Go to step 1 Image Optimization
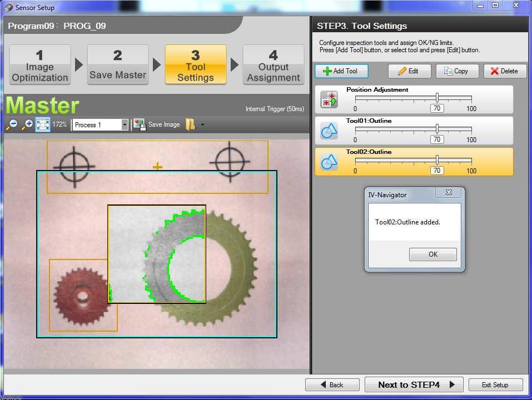This screenshot has width=532, height=400. [x=40, y=64]
